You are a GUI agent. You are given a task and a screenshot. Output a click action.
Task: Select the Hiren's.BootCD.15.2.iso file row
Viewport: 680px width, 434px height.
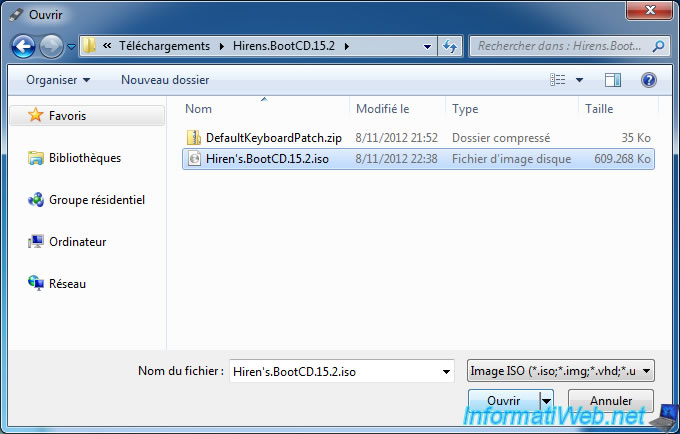click(x=418, y=159)
